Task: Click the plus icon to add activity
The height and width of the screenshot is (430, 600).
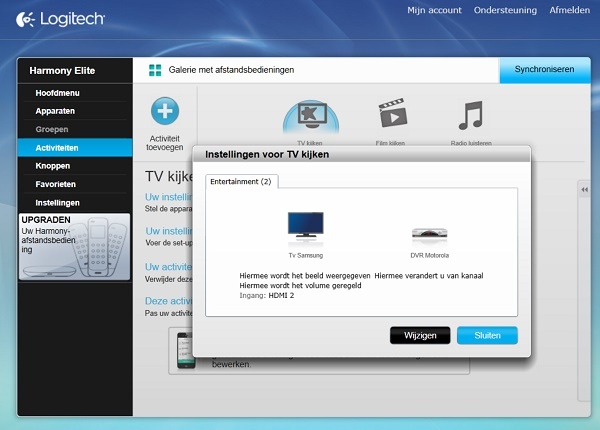Action: (165, 111)
